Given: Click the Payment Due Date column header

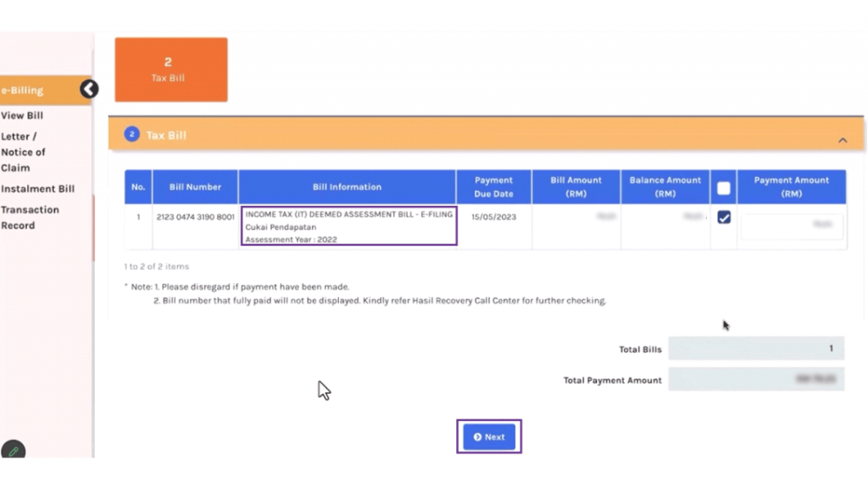Looking at the screenshot, I should (x=494, y=187).
